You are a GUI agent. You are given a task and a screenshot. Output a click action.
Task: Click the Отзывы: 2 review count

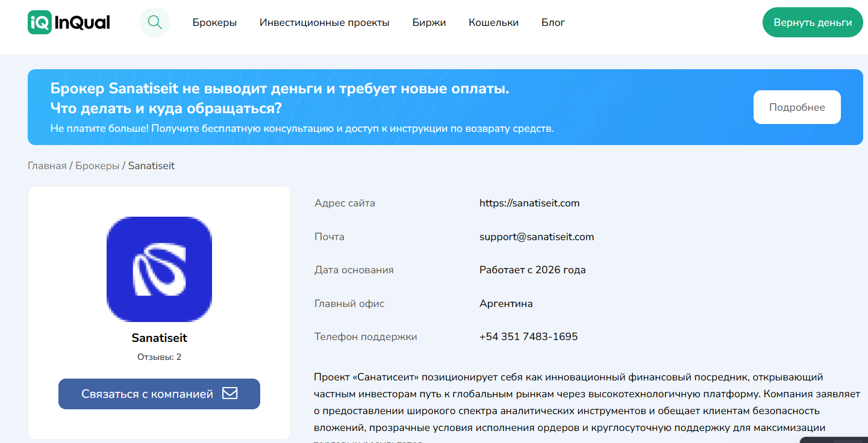click(159, 357)
